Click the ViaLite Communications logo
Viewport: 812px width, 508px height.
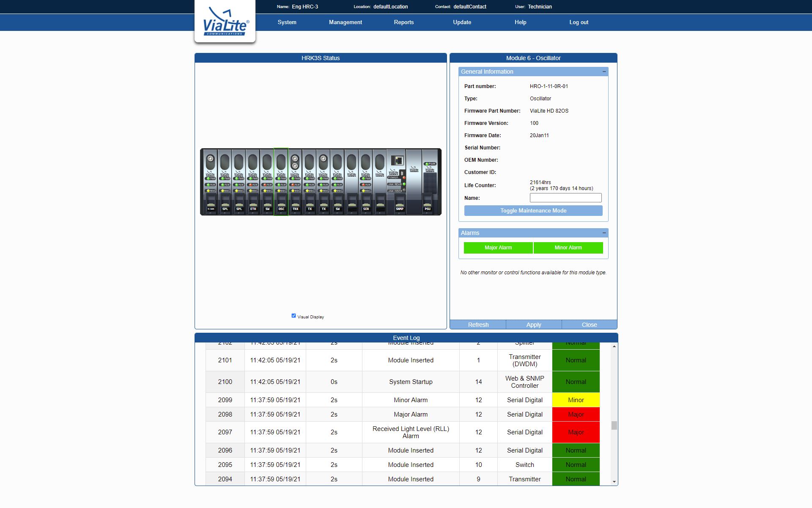(225, 22)
